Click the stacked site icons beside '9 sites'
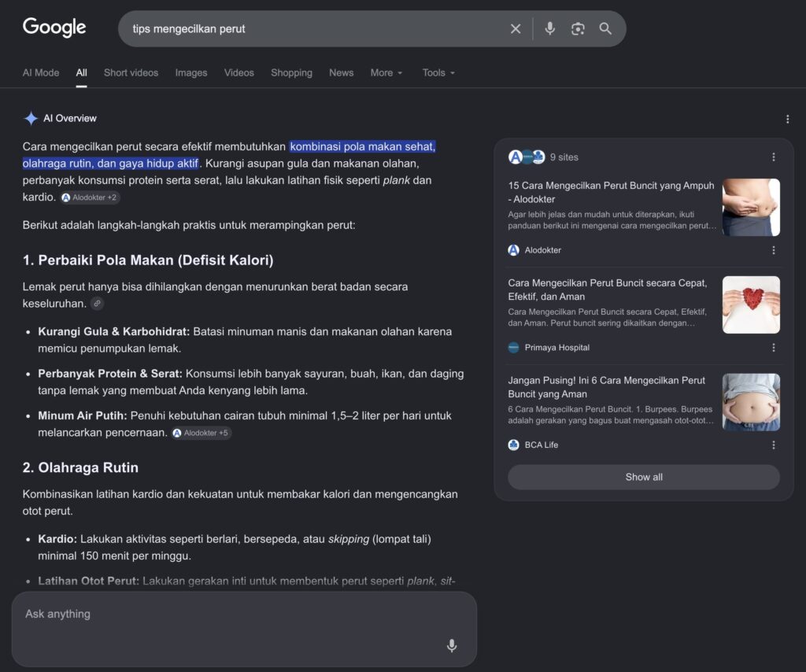 (527, 157)
